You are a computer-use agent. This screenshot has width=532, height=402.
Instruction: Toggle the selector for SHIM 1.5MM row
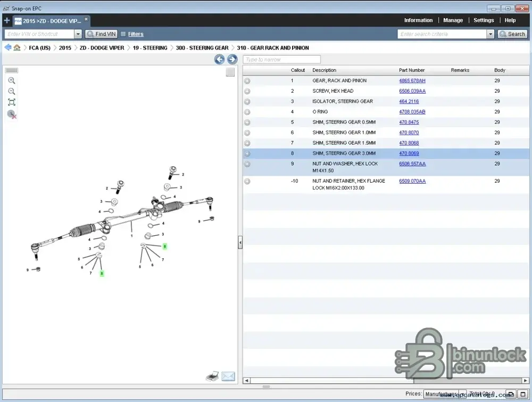click(247, 143)
